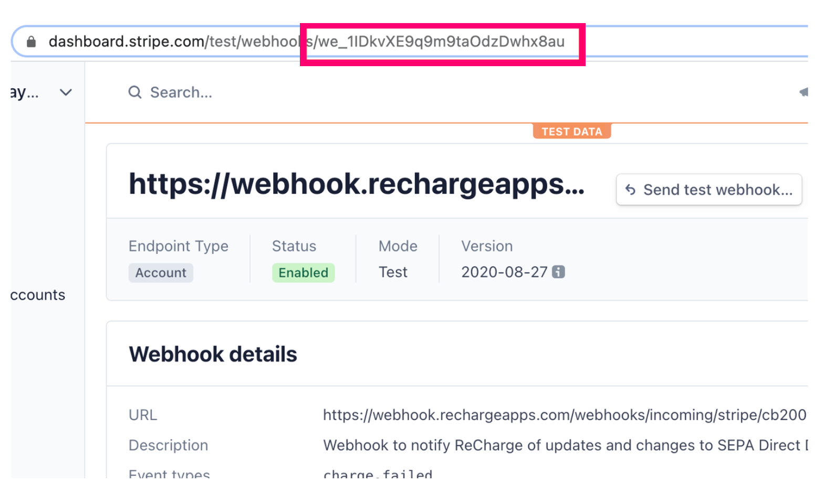
Task: Click the Version label
Action: (487, 246)
